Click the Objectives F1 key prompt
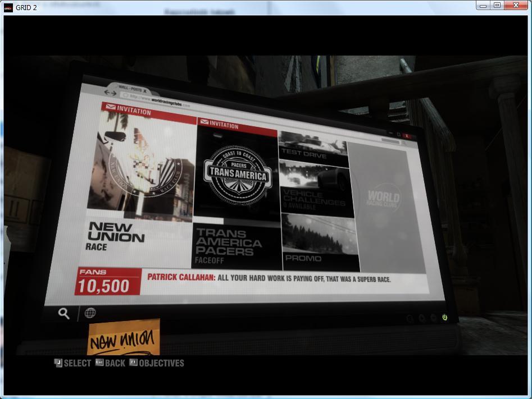Screen dimensions: 532x399 (x=157, y=363)
